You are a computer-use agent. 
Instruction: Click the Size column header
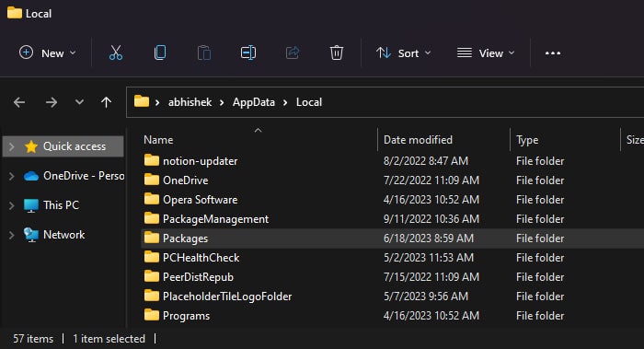pos(635,140)
